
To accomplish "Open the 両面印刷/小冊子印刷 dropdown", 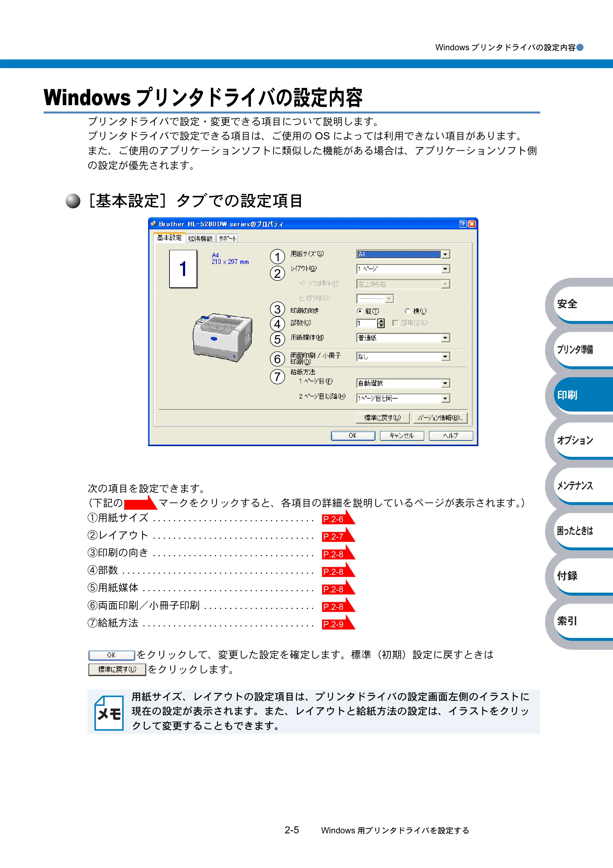I will [x=403, y=357].
